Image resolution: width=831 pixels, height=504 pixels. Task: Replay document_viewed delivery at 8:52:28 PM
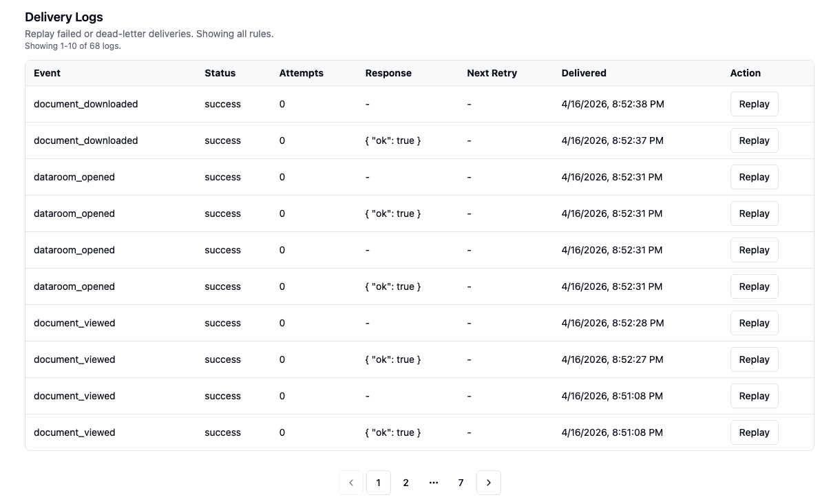point(754,323)
